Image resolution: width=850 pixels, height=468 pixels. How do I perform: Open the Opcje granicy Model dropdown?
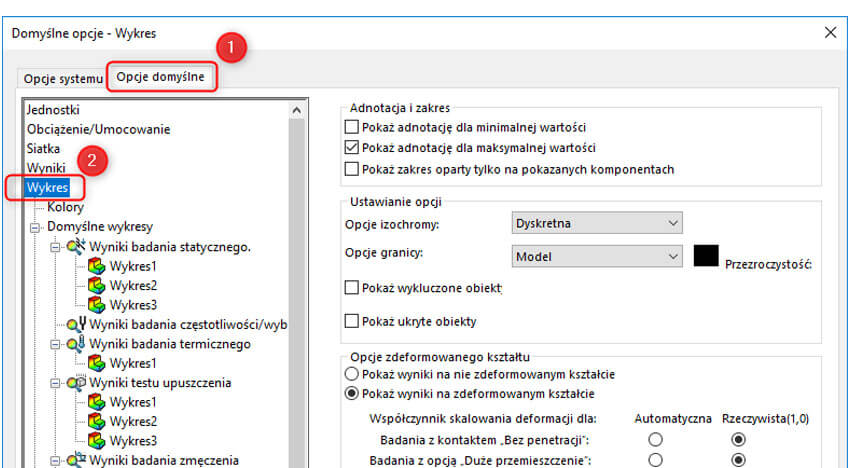tap(597, 257)
